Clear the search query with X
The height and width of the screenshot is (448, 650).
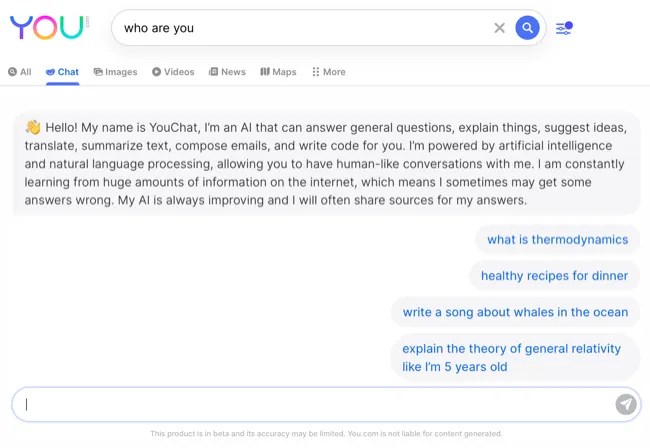pyautogui.click(x=499, y=28)
